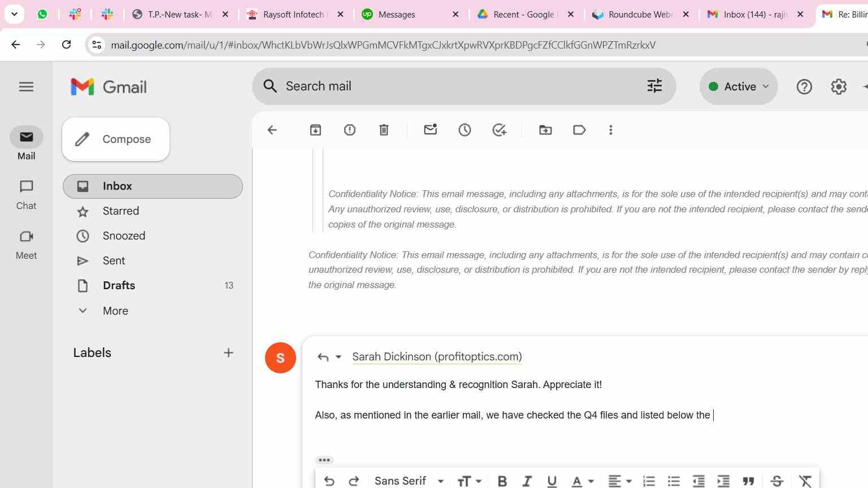Reload the page in browser
Screen dimensions: 868x488
[x=66, y=45]
